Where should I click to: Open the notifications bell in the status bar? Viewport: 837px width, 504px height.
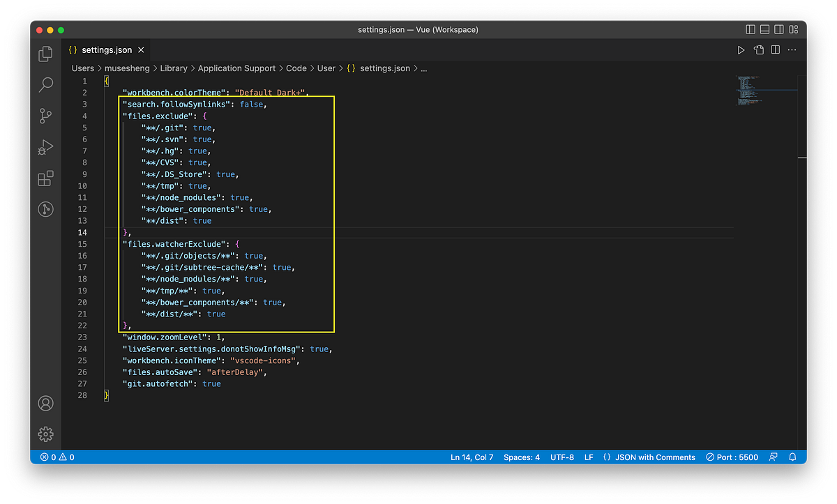click(792, 457)
